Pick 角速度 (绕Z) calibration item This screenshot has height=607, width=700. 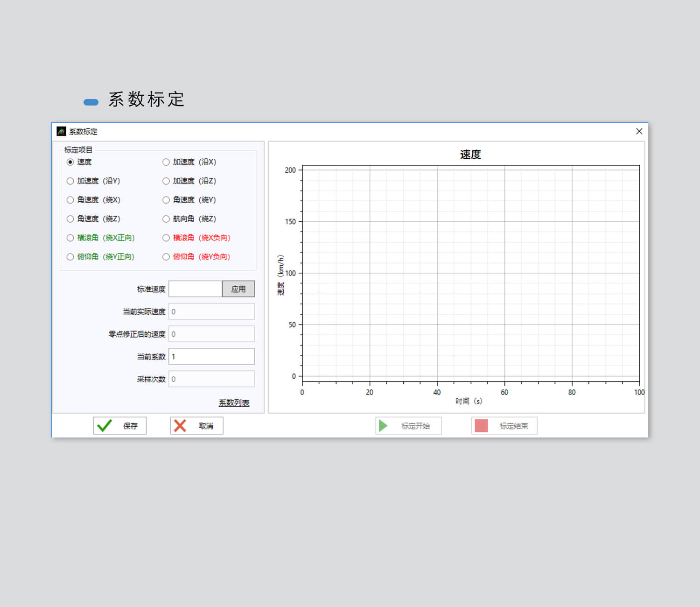click(70, 219)
